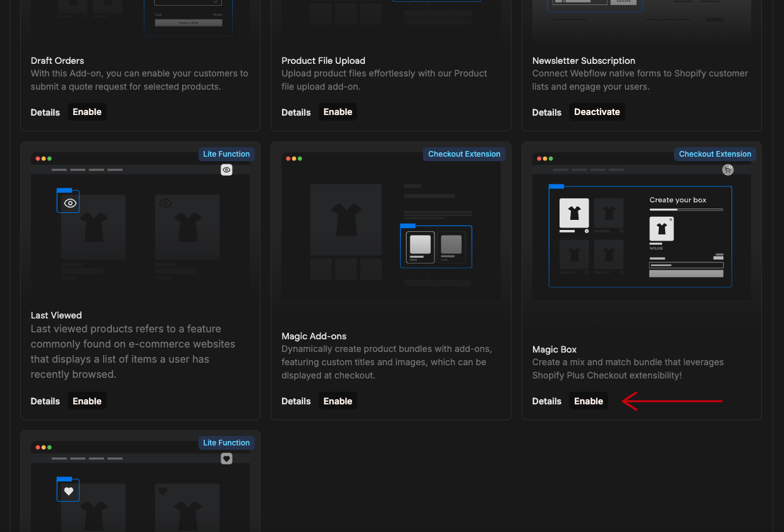Click blue-highlighted heart icon in wishlist preview
Screen dimensions: 784x532
point(68,491)
